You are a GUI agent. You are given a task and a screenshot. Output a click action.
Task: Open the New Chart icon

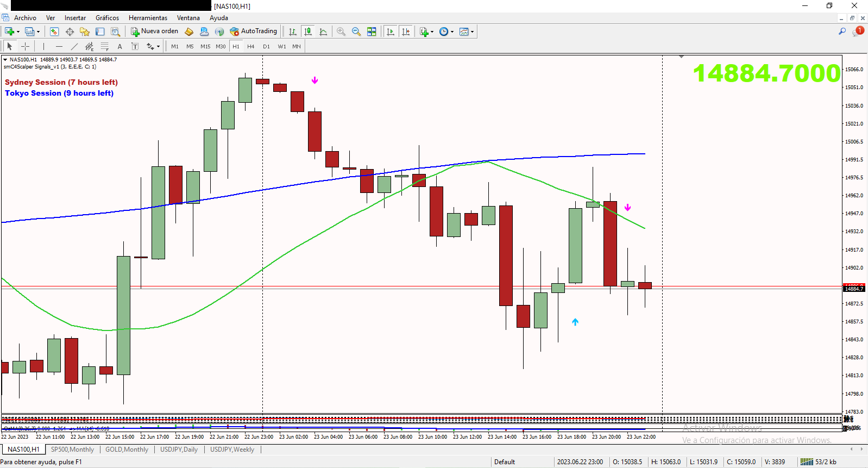pos(9,32)
